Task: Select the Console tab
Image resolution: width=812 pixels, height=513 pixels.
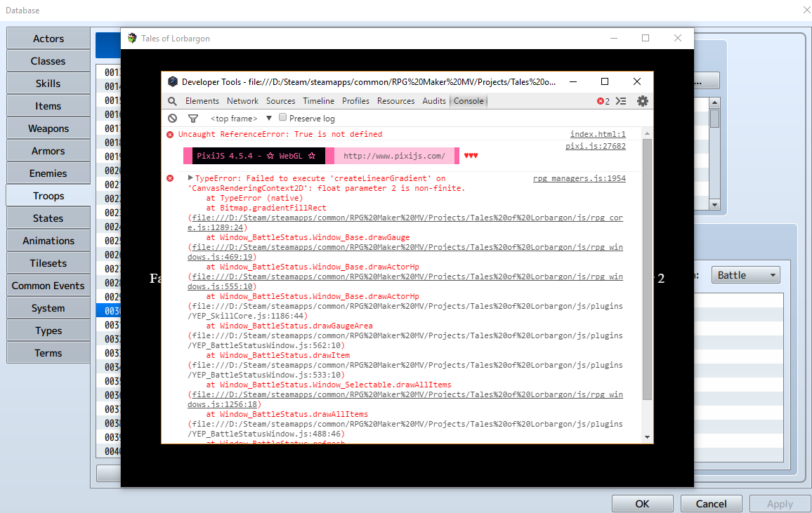Action: point(469,101)
